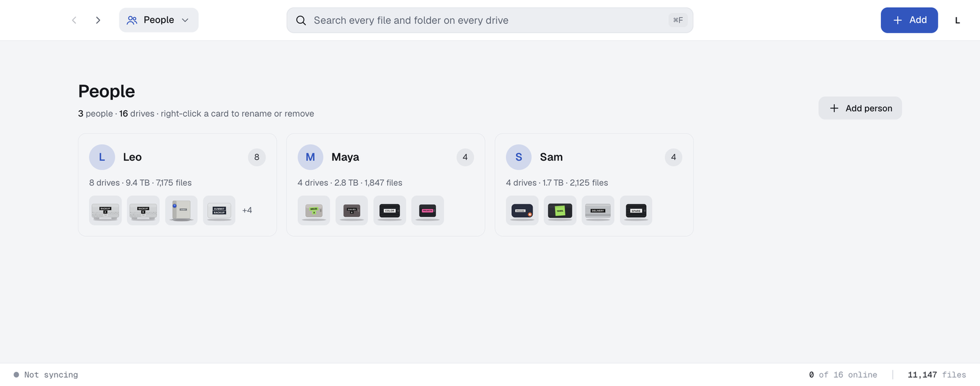Image resolution: width=980 pixels, height=386 pixels.
Task: Click the blue Add button
Action: tap(909, 20)
